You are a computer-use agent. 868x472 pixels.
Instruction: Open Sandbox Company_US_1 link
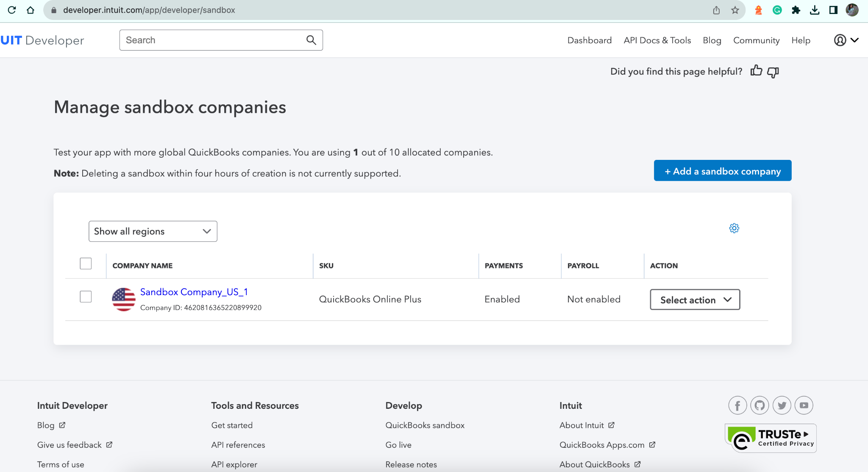point(194,292)
